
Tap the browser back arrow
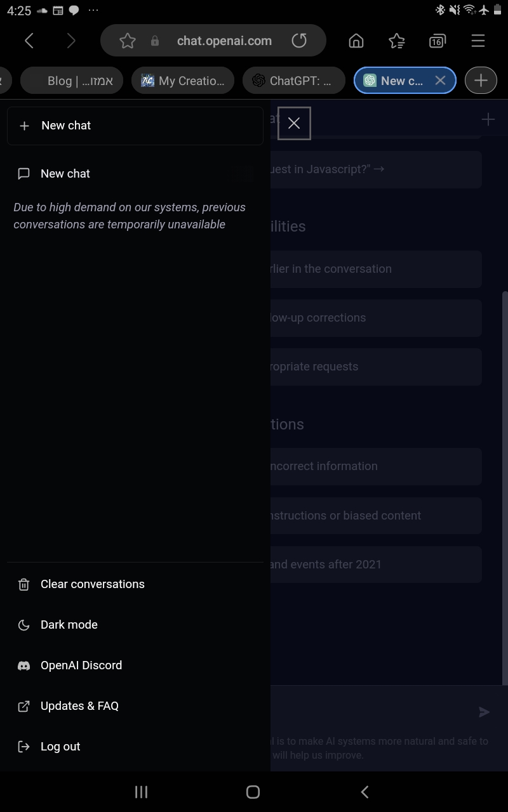pyautogui.click(x=29, y=41)
